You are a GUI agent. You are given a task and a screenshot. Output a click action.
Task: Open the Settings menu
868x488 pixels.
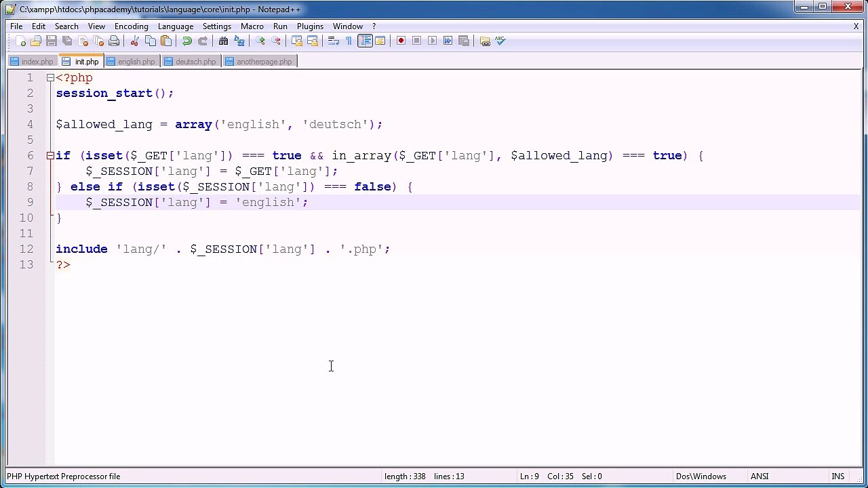pyautogui.click(x=217, y=26)
